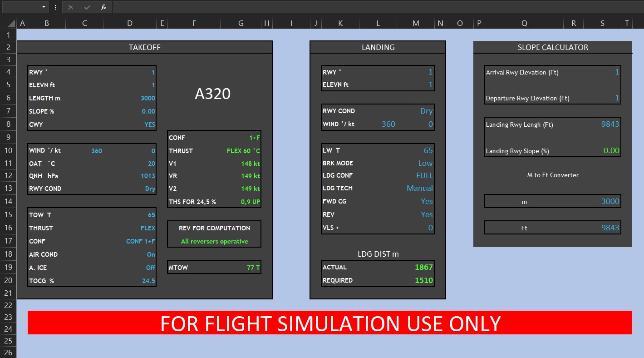644x358 pixels.
Task: Select the TOCG % value 24.5
Action: 148,281
